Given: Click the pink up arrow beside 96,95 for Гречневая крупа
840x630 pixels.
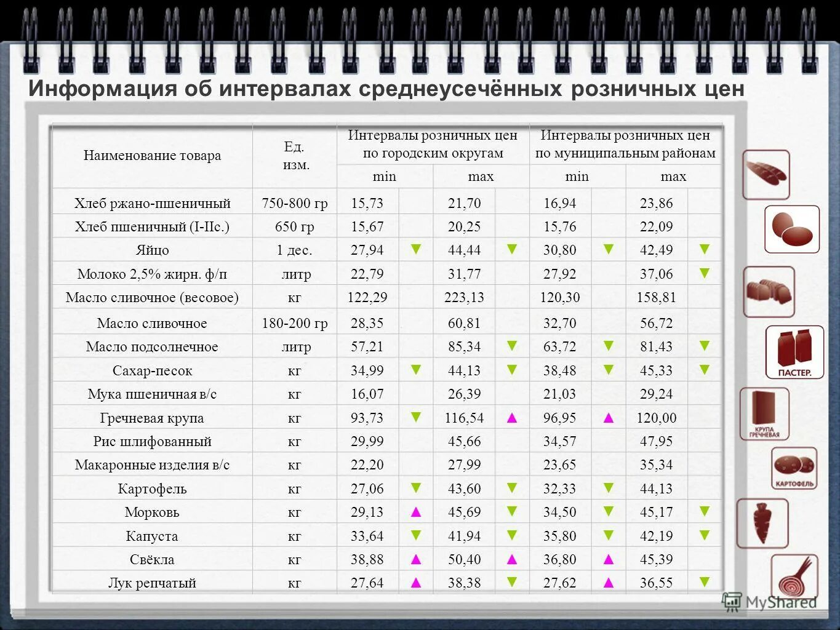Looking at the screenshot, I should (609, 418).
